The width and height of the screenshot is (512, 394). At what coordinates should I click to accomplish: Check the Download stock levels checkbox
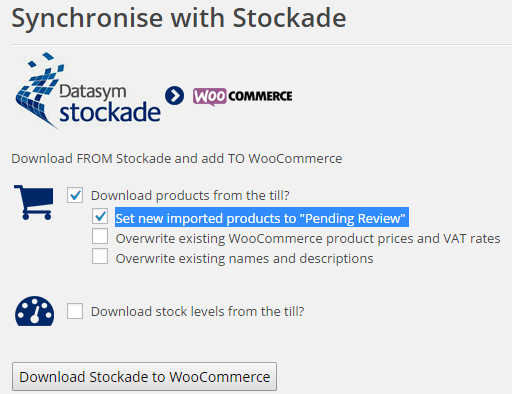click(75, 311)
